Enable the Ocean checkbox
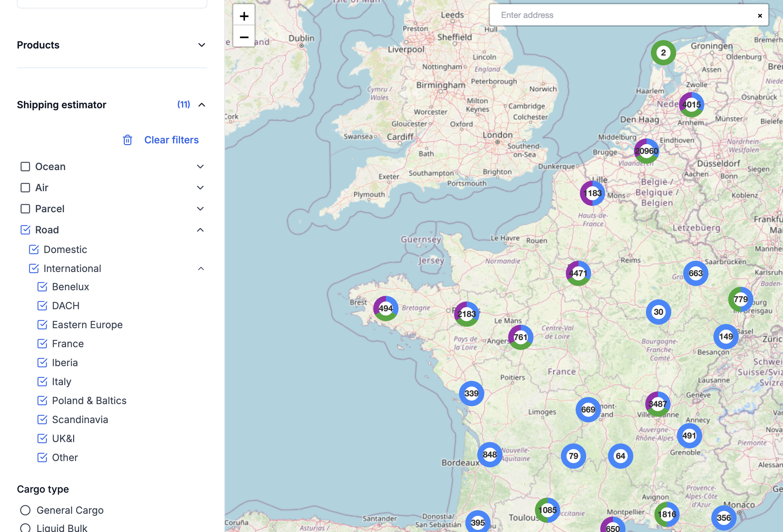 [25, 167]
